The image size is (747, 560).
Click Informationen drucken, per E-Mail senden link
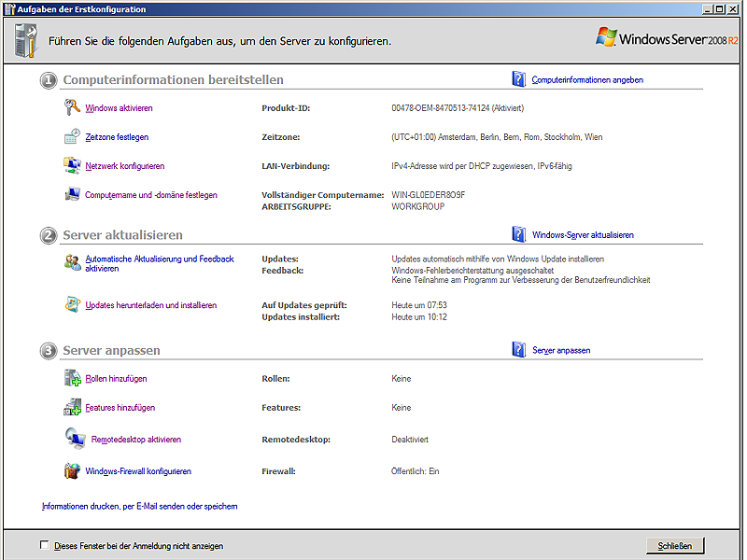pyautogui.click(x=139, y=506)
